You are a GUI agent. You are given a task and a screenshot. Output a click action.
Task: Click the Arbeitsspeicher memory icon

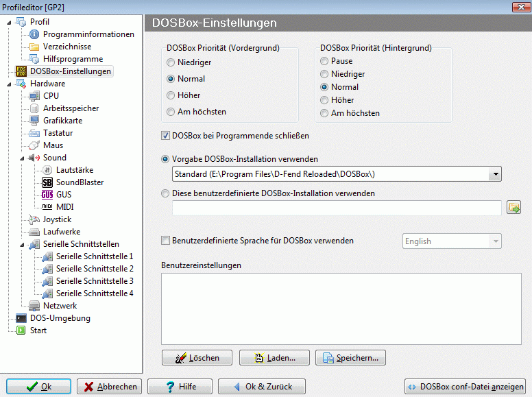[34, 108]
